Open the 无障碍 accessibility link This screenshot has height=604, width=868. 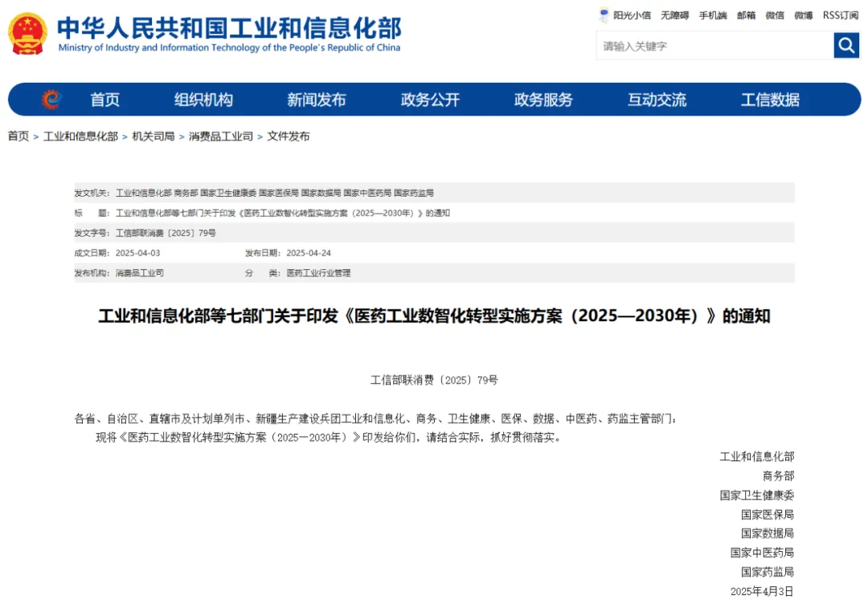pos(675,15)
